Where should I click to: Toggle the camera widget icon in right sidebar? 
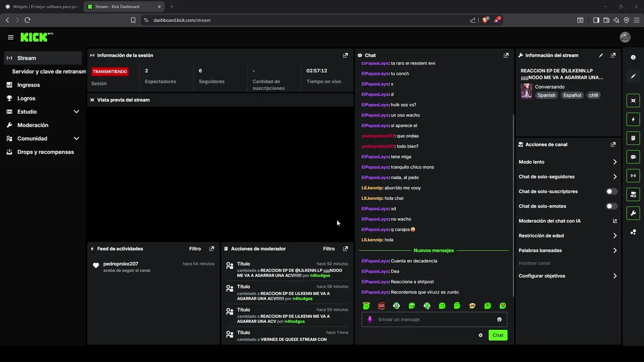point(633,194)
